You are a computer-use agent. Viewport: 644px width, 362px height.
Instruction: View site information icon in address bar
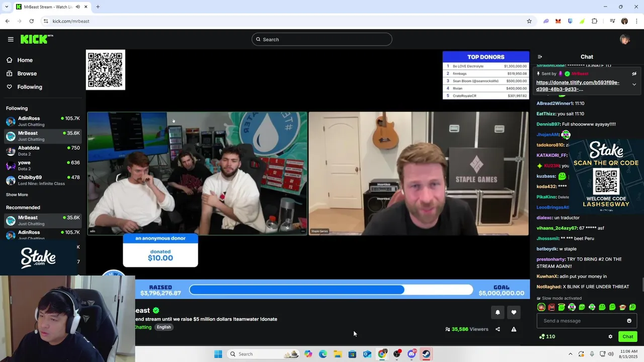coord(46,21)
